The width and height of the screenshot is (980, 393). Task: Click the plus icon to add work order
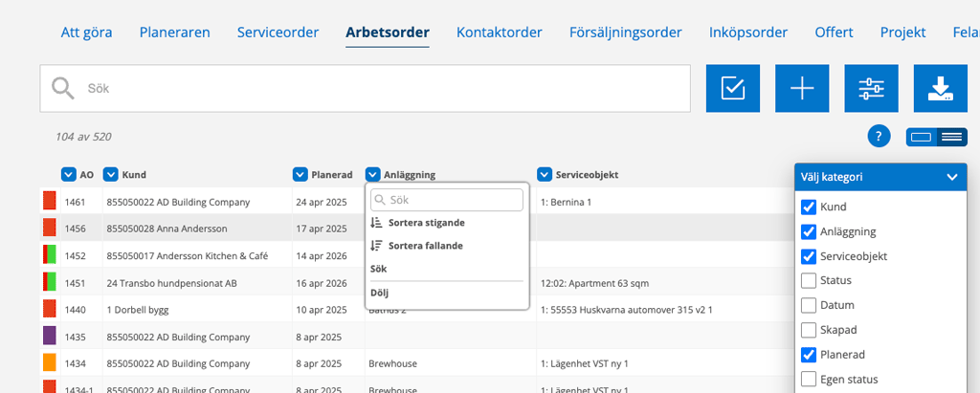pyautogui.click(x=802, y=88)
